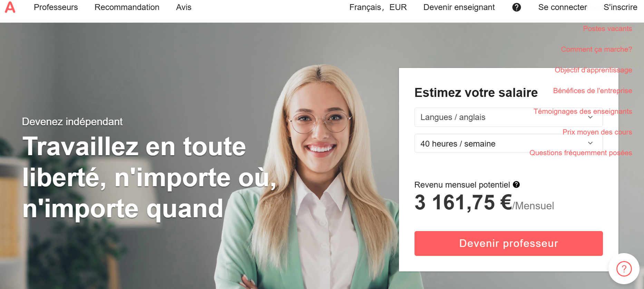The height and width of the screenshot is (289, 644).
Task: Click the S'inscrire link
Action: click(x=620, y=7)
